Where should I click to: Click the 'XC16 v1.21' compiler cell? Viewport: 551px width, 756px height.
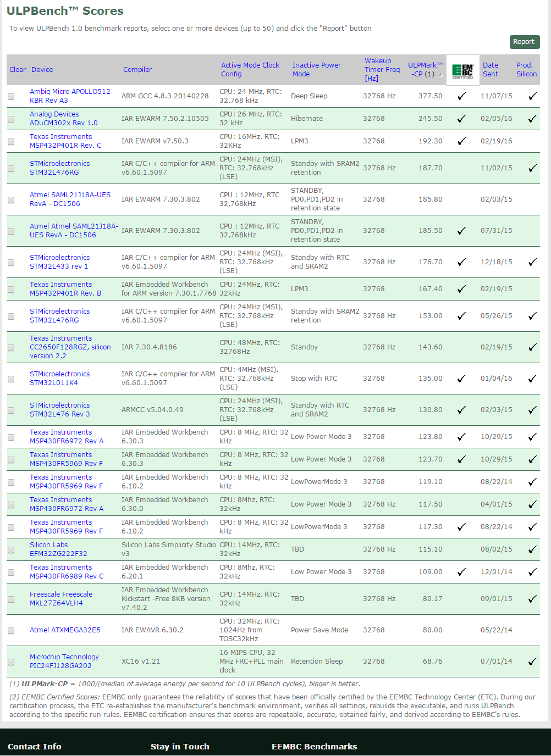tap(141, 661)
